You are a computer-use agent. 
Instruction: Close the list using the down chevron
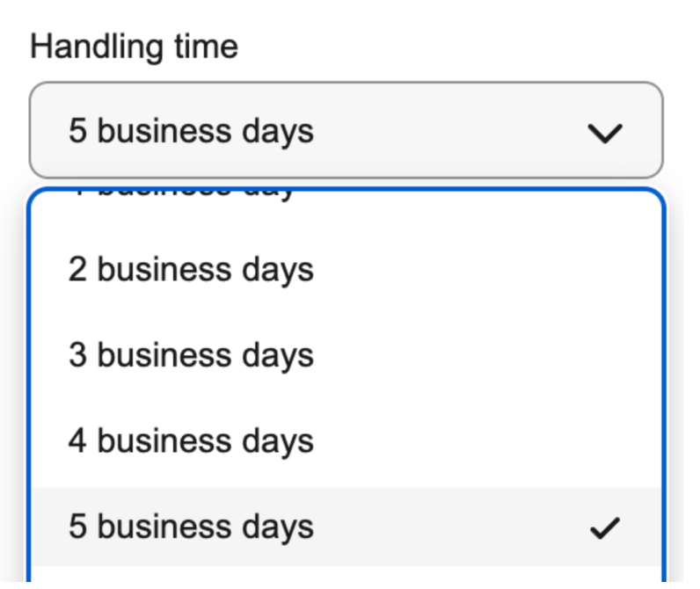(x=604, y=133)
